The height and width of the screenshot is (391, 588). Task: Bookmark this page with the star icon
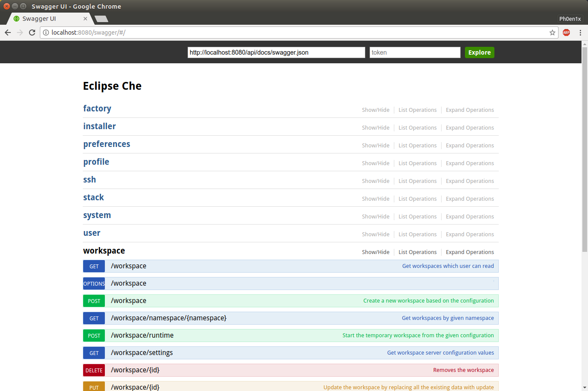552,33
